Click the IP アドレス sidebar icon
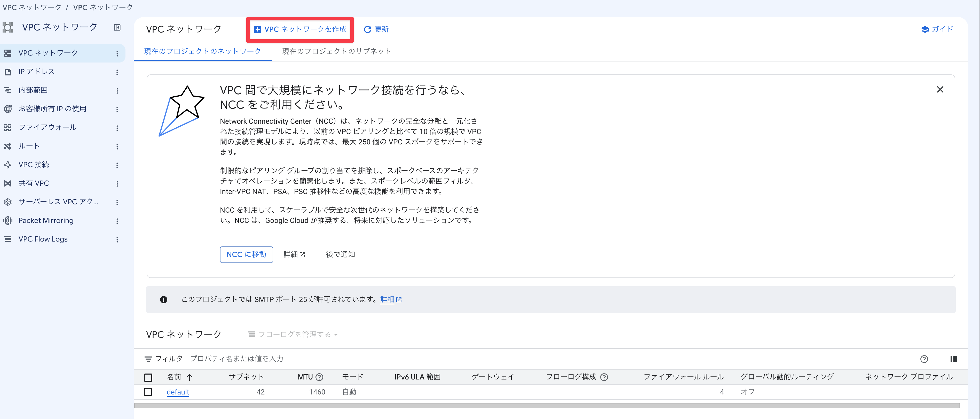The width and height of the screenshot is (980, 419). point(7,72)
